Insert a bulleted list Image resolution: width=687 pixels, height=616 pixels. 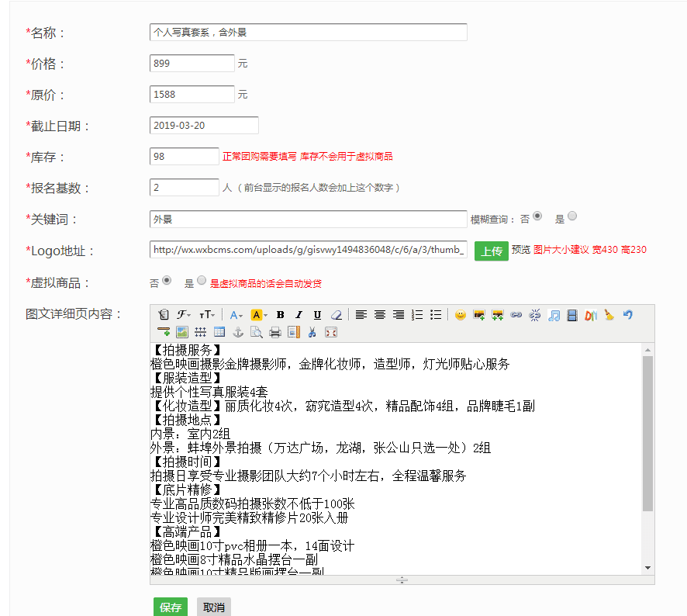point(436,315)
